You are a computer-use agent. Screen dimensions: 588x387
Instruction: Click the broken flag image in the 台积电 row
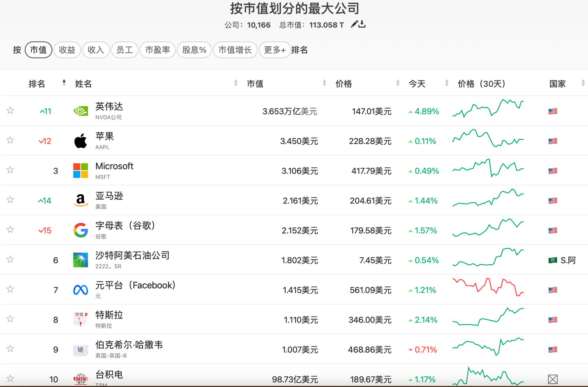click(x=553, y=379)
